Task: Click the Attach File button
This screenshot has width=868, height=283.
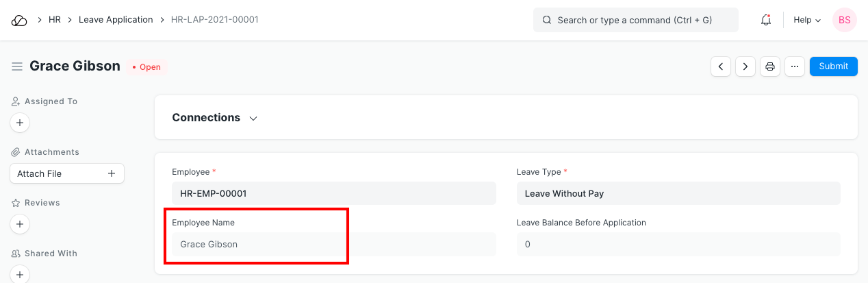Action: pos(66,174)
